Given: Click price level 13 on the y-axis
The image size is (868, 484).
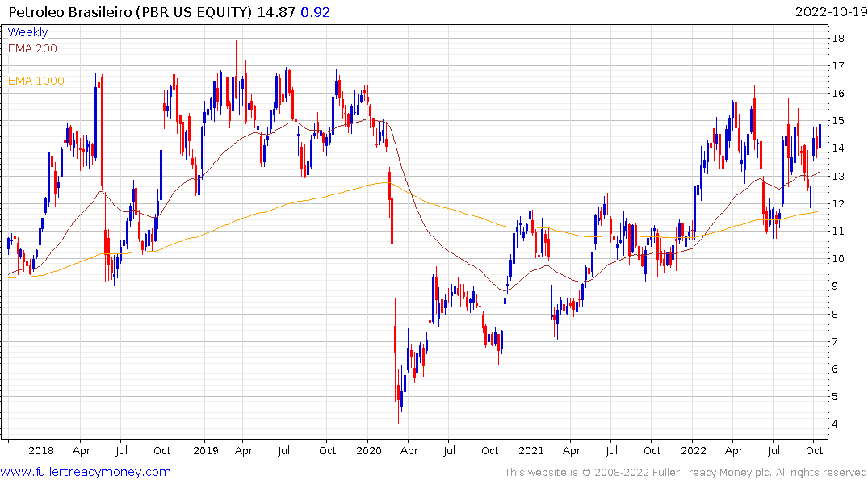Looking at the screenshot, I should pos(838,177).
